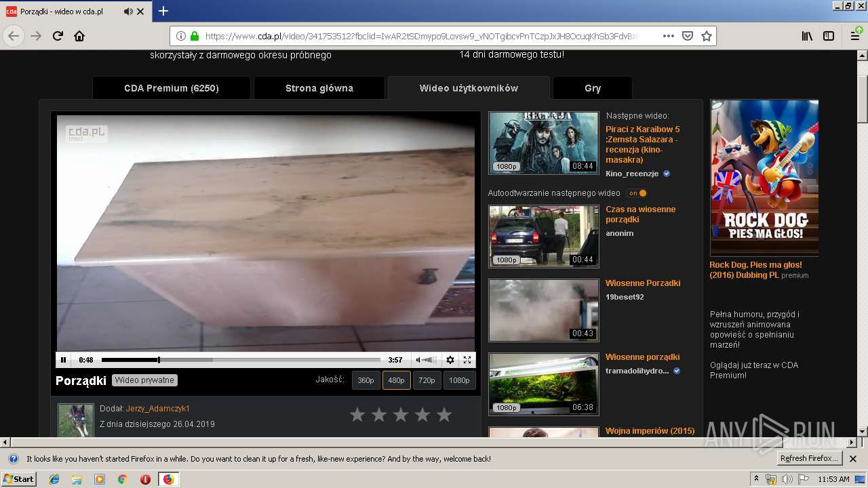Viewport: 868px width, 488px height.
Task: Select 360p video quality
Action: (366, 380)
